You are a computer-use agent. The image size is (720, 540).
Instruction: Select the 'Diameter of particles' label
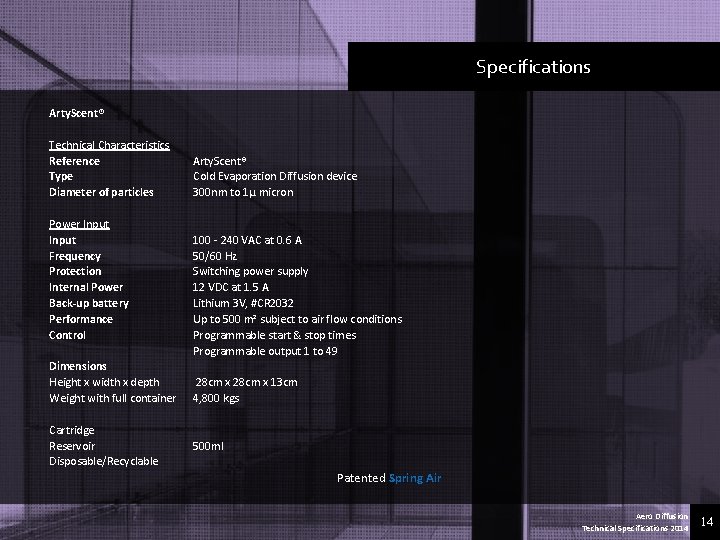(101, 192)
